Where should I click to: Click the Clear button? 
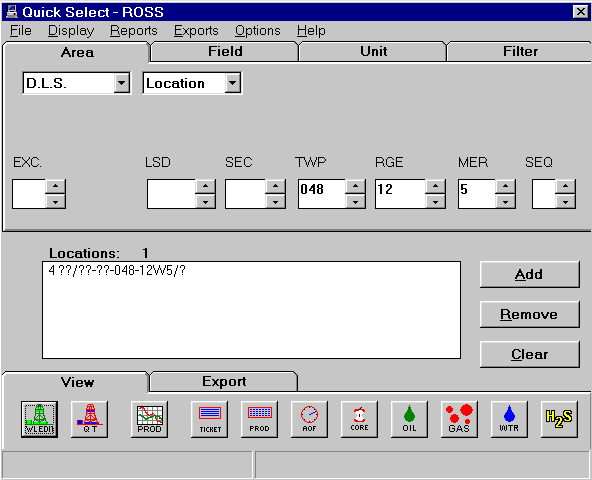[x=529, y=354]
